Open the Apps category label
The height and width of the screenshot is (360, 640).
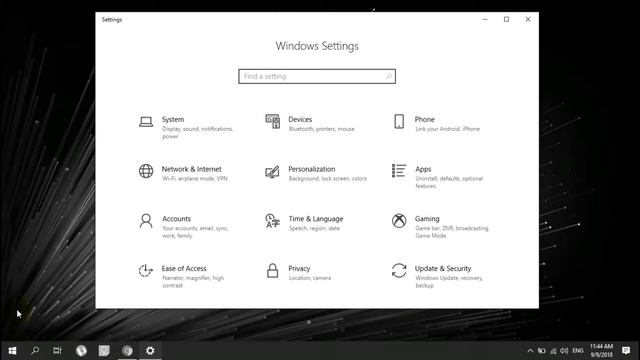tap(423, 169)
